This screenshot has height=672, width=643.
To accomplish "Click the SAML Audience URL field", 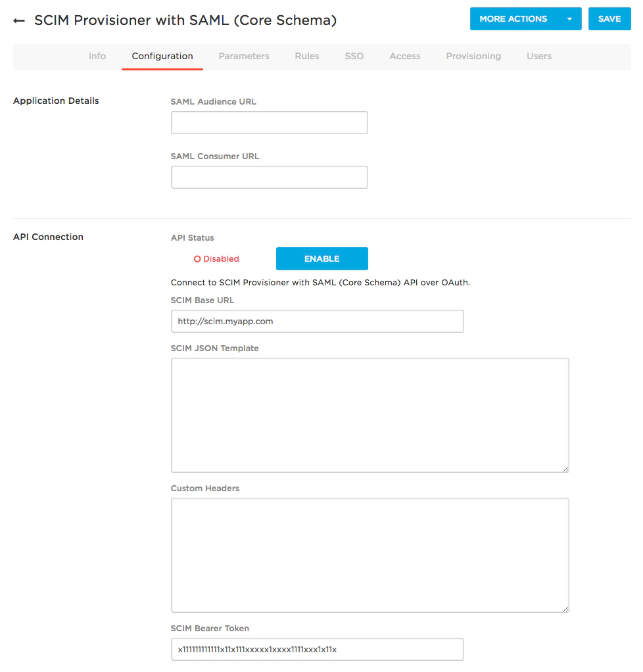I will (x=269, y=122).
